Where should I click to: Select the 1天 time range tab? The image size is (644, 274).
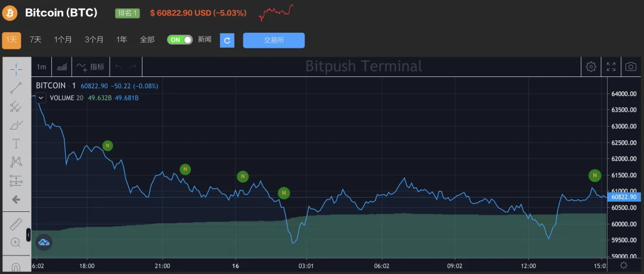coord(11,40)
